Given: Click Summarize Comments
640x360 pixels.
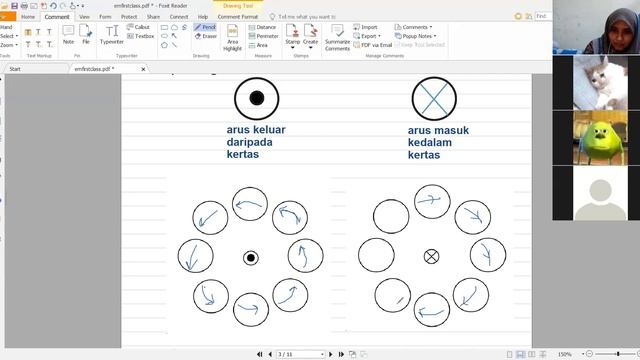Looking at the screenshot, I should (337, 38).
